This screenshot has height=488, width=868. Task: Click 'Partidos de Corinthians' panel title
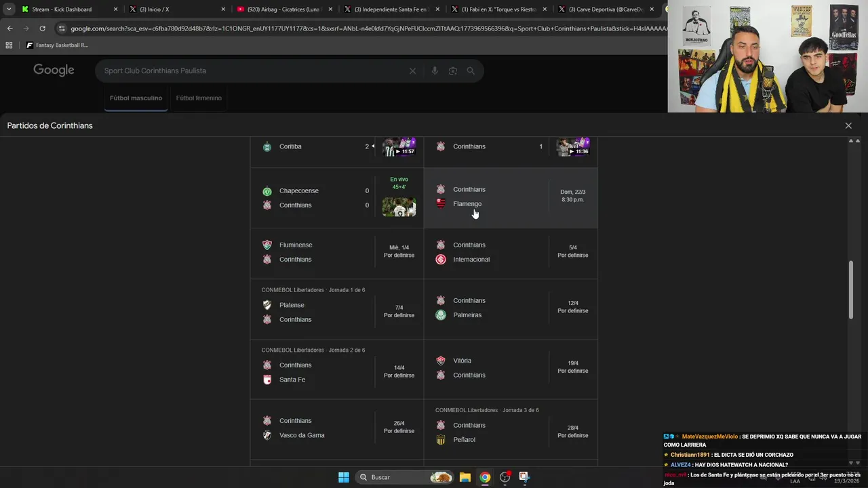pos(50,125)
